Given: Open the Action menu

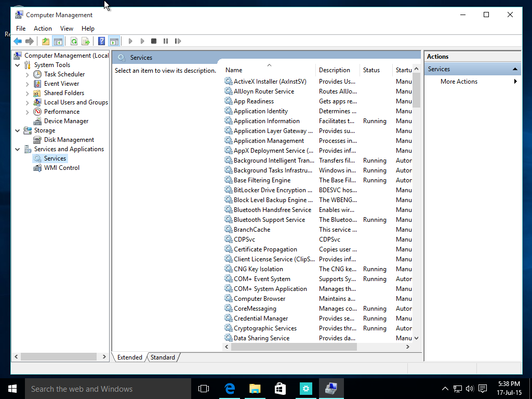Looking at the screenshot, I should coord(43,29).
